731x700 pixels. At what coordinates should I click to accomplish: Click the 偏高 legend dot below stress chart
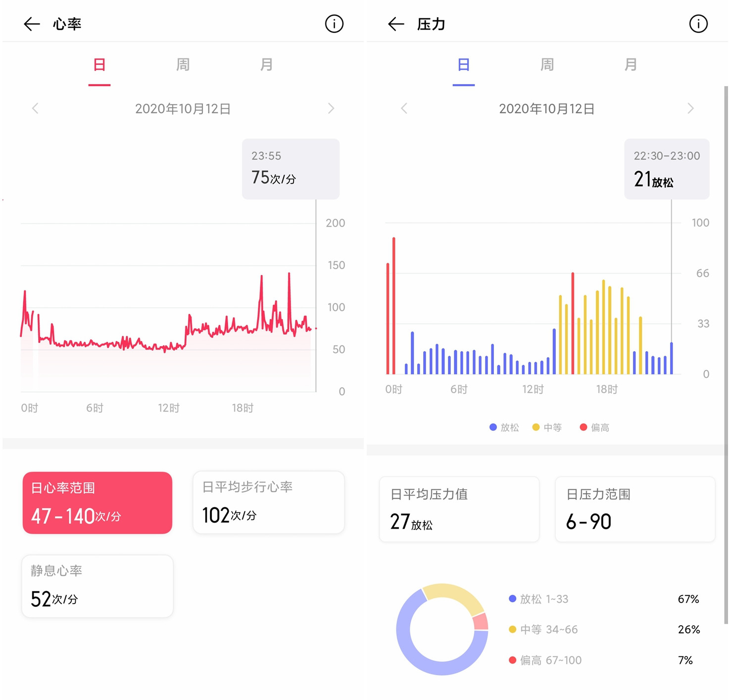(584, 426)
